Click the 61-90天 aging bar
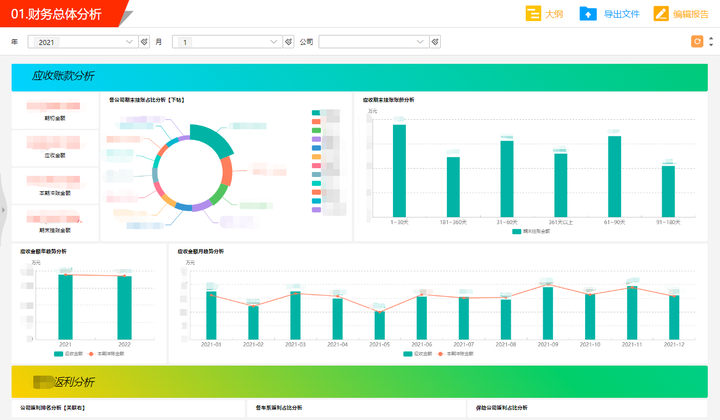The image size is (720, 420). pyautogui.click(x=614, y=176)
